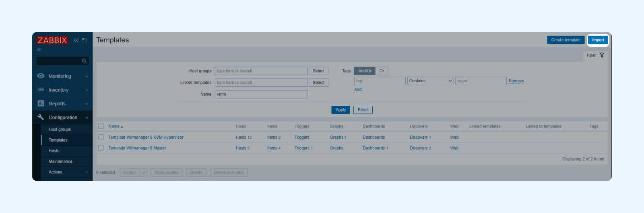Open Actions in sidebar
This screenshot has height=213, width=644.
click(x=56, y=172)
